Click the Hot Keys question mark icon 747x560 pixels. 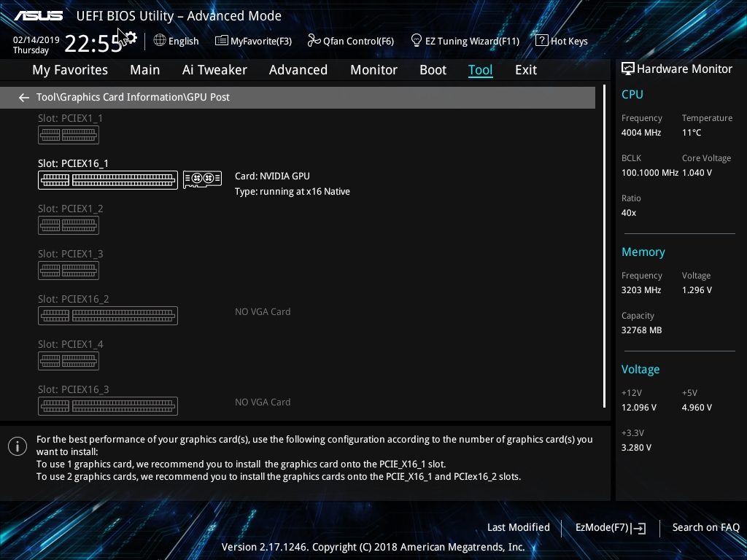pyautogui.click(x=542, y=41)
